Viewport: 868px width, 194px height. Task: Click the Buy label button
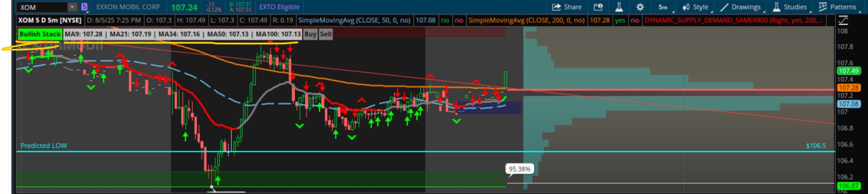pos(310,34)
